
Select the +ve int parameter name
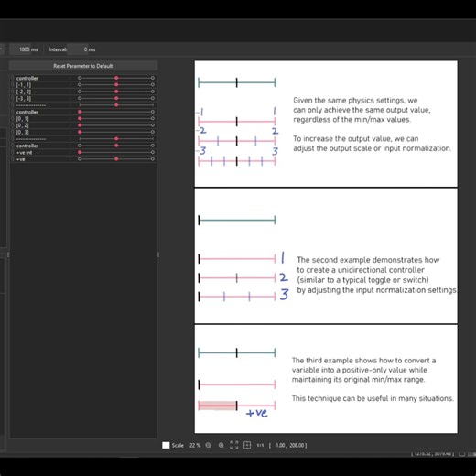coord(24,152)
